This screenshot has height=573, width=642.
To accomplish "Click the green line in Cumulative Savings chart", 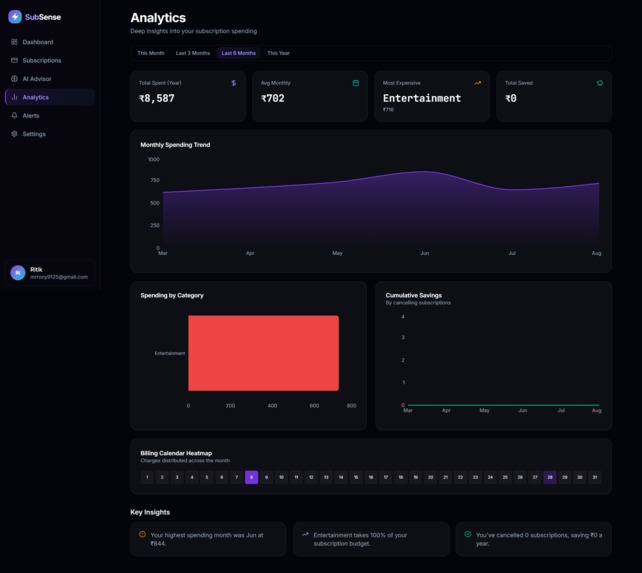I will [x=504, y=405].
